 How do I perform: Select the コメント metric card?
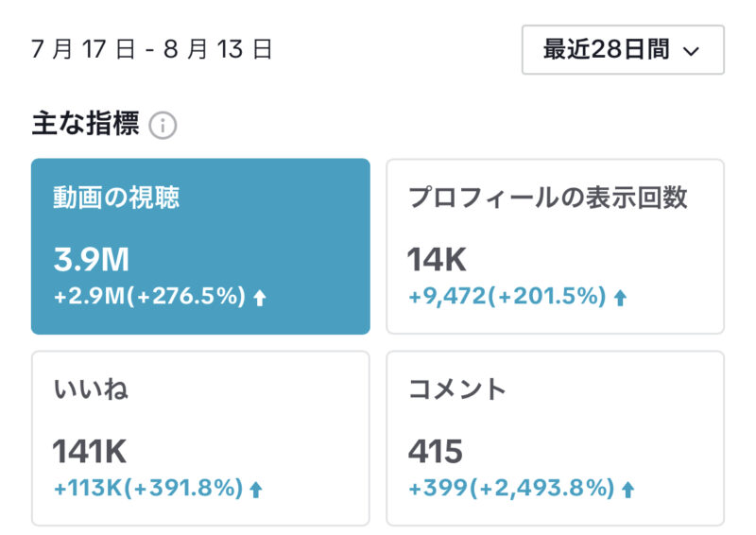point(555,438)
